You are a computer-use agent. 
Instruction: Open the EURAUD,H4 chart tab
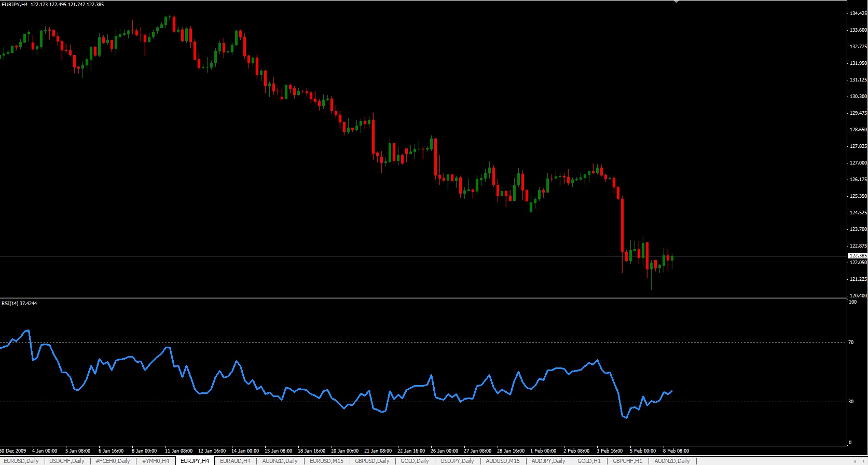coord(236,461)
